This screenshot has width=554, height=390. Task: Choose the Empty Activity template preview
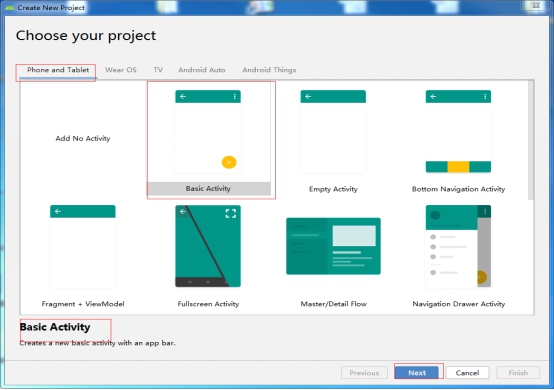point(333,131)
